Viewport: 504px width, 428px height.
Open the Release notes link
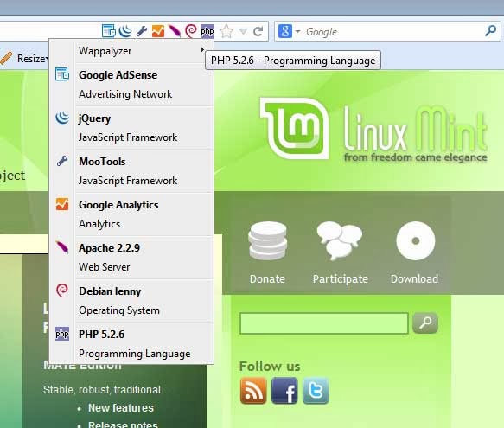123,425
